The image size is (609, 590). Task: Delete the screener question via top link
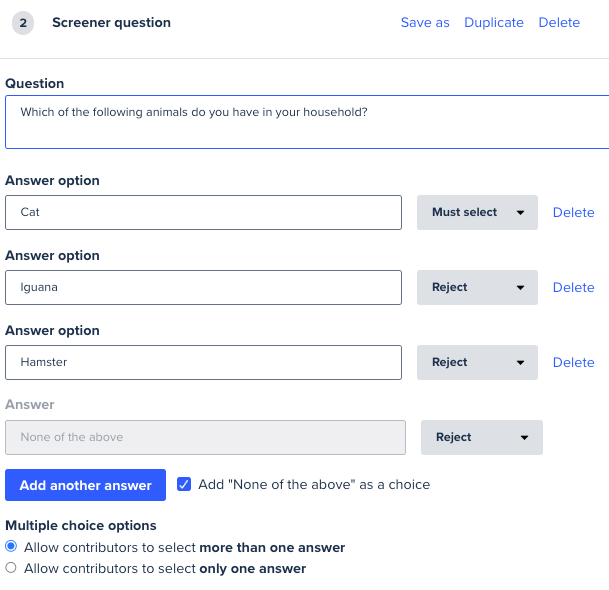click(559, 23)
